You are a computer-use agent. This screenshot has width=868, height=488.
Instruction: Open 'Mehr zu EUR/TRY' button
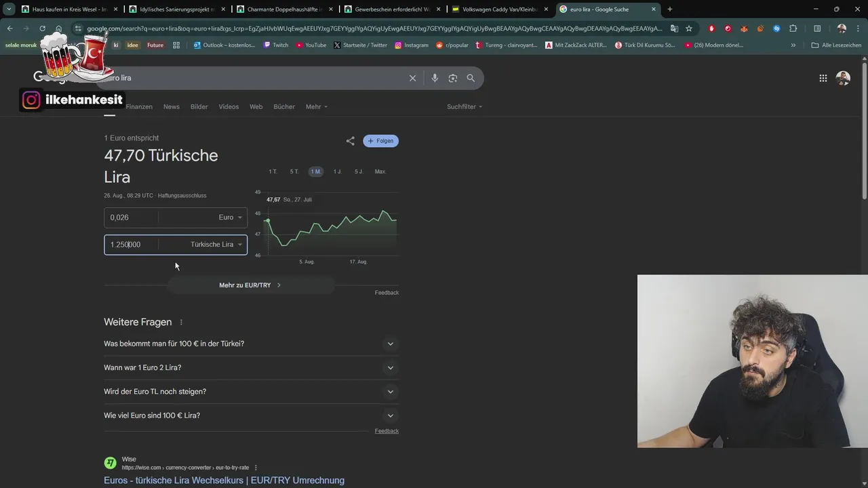[x=251, y=285]
